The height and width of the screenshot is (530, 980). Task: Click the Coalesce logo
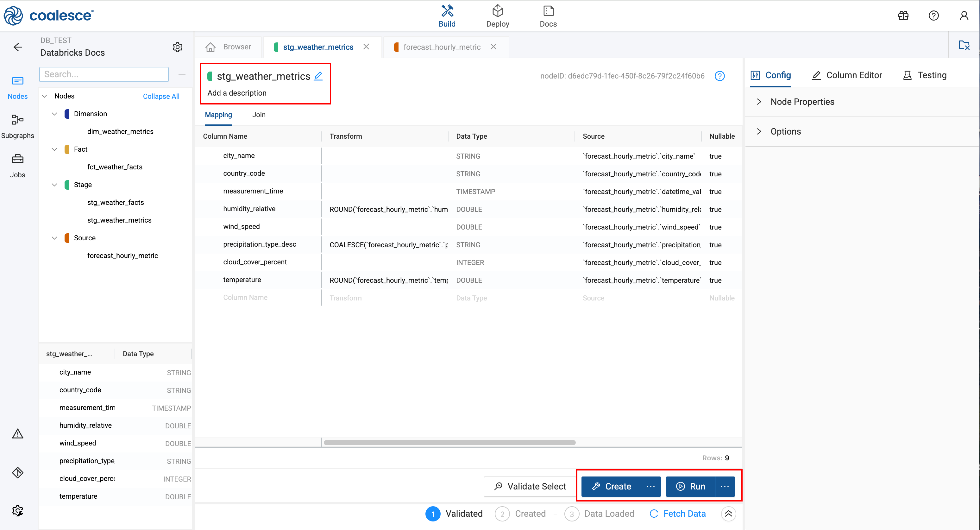click(49, 16)
